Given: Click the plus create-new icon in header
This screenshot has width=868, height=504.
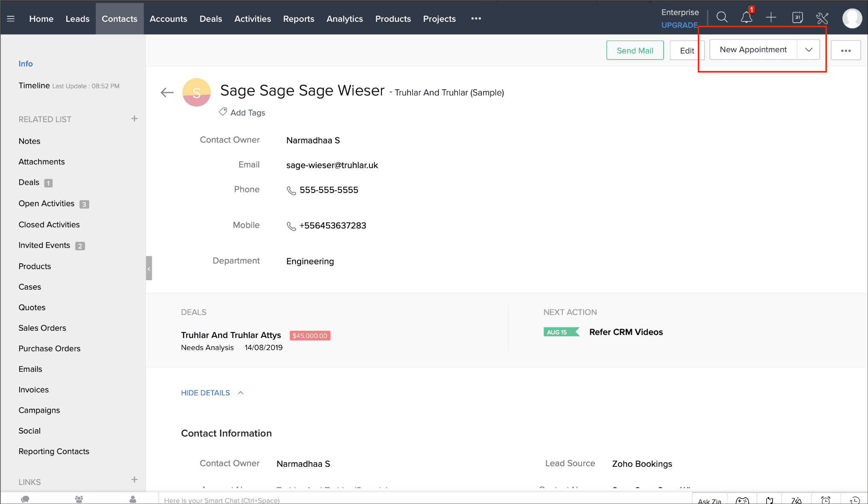Looking at the screenshot, I should point(771,18).
